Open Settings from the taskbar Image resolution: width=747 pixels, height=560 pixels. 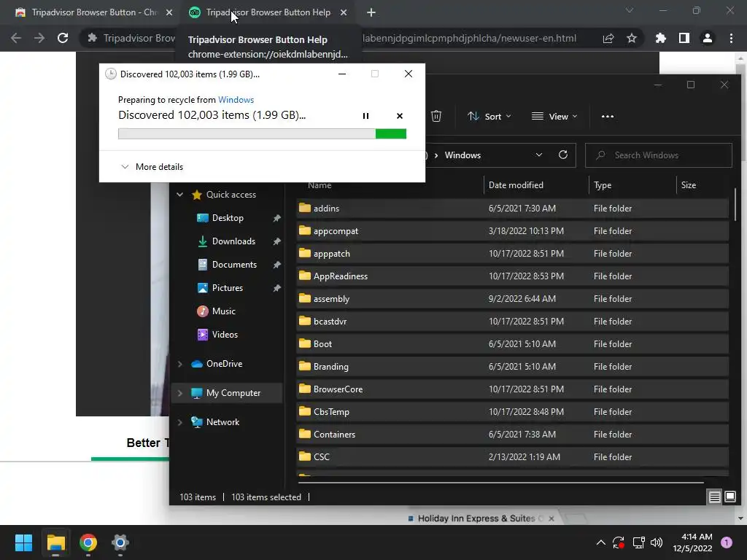tap(120, 542)
